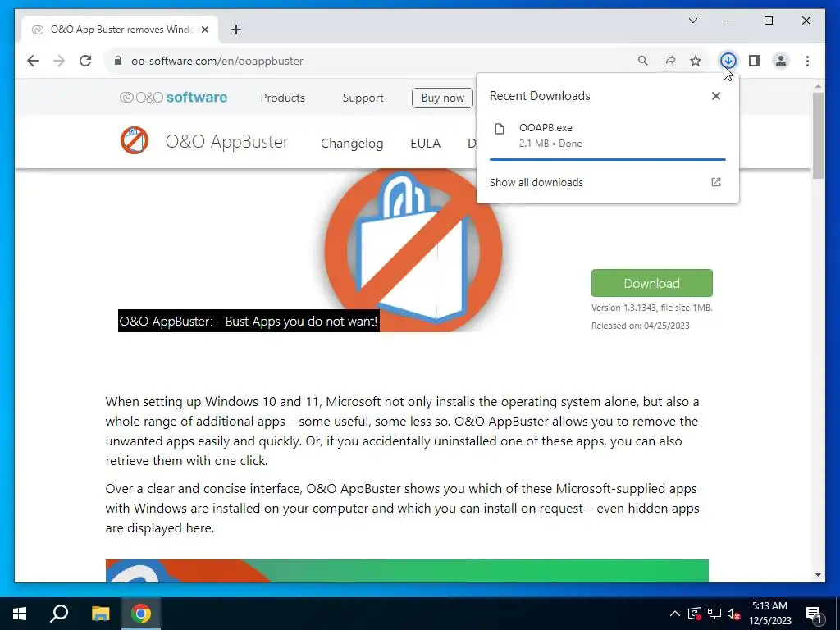Image resolution: width=840 pixels, height=630 pixels.
Task: Click the Chrome taskbar icon
Action: (141, 614)
